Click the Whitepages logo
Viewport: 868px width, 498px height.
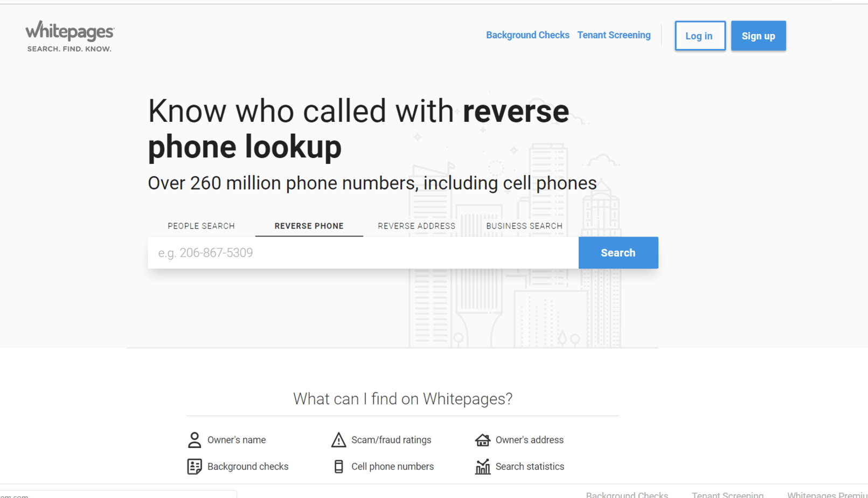(x=70, y=36)
